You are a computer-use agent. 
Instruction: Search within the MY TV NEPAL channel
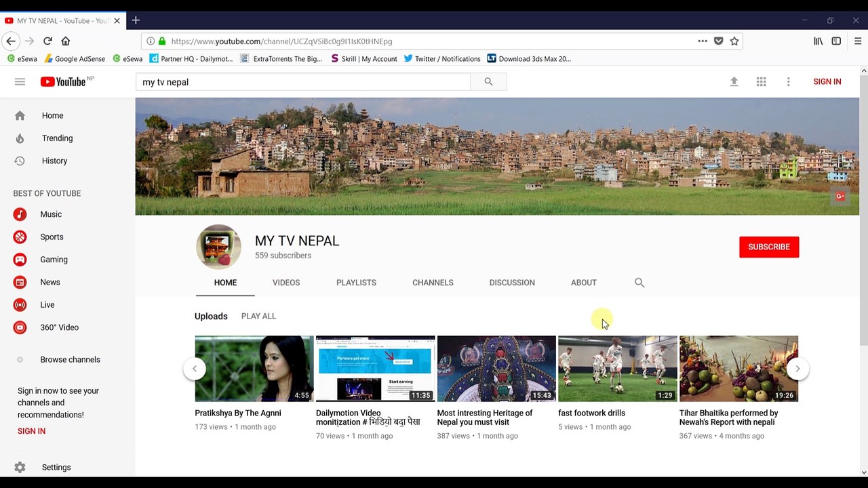click(639, 283)
